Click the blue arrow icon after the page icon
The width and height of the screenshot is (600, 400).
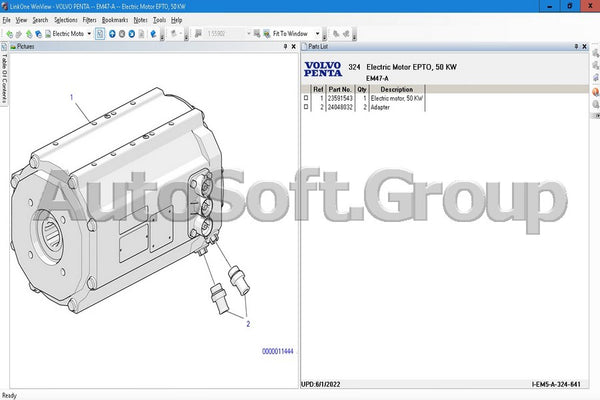153,34
